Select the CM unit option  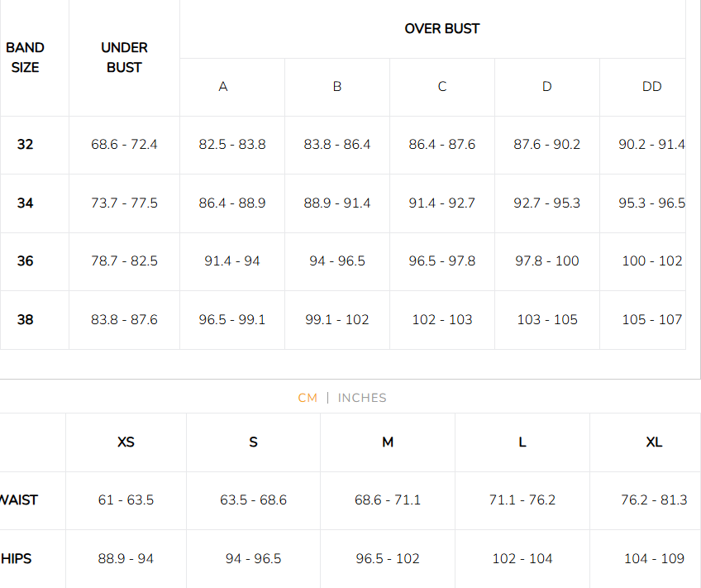[x=308, y=398]
